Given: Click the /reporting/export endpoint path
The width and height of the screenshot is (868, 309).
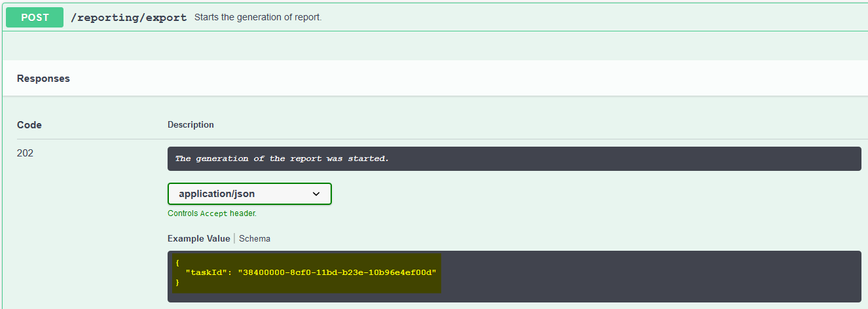Looking at the screenshot, I should click(x=129, y=18).
